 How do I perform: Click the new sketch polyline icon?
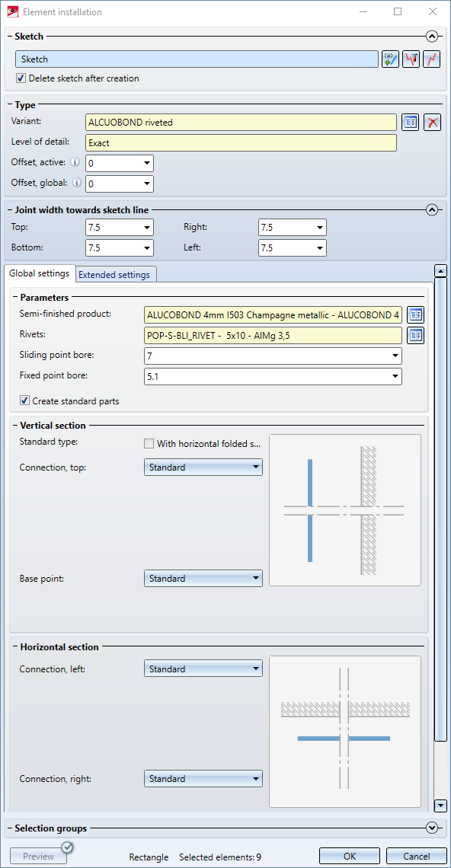coord(432,59)
